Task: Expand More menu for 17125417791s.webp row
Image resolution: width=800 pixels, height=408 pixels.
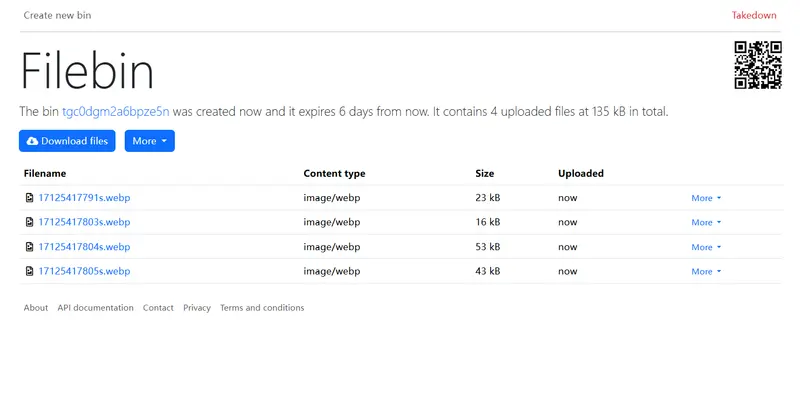Action: (x=706, y=198)
